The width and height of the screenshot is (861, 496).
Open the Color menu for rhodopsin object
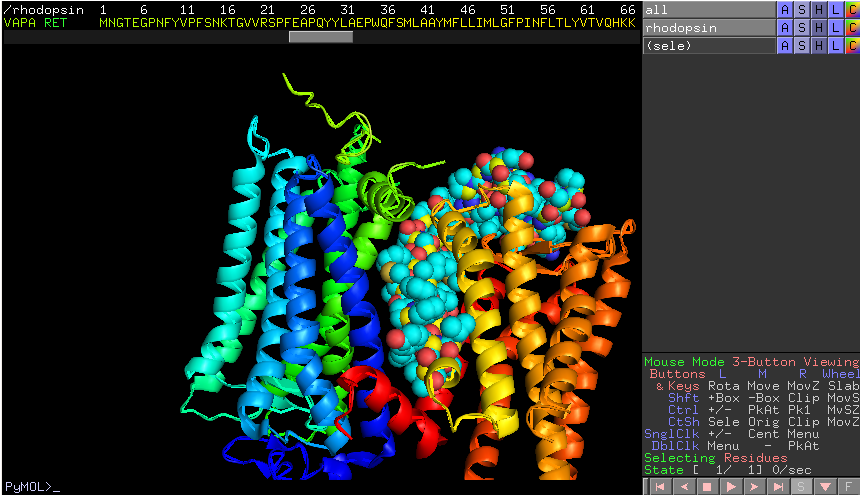[x=852, y=27]
